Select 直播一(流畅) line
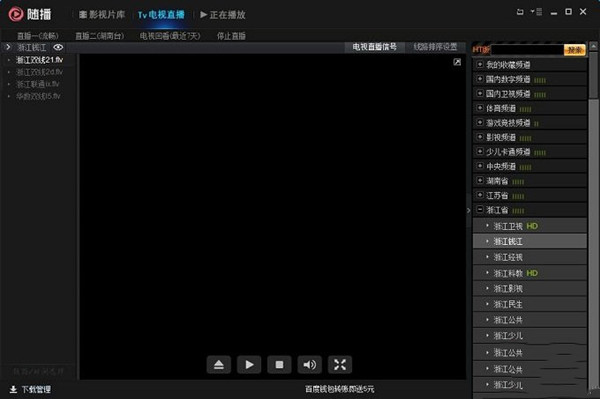 [38, 36]
